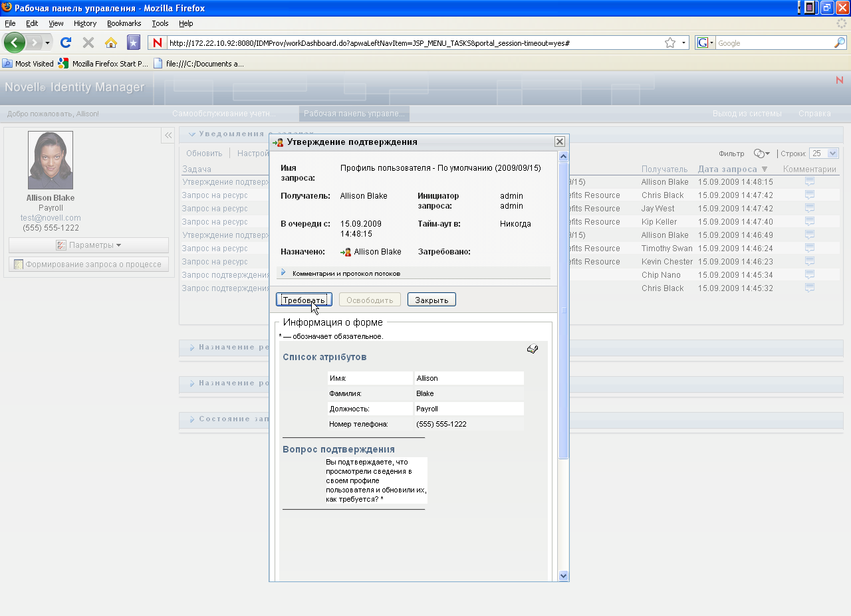Open comment icon for Chris Black's first row

pos(809,195)
